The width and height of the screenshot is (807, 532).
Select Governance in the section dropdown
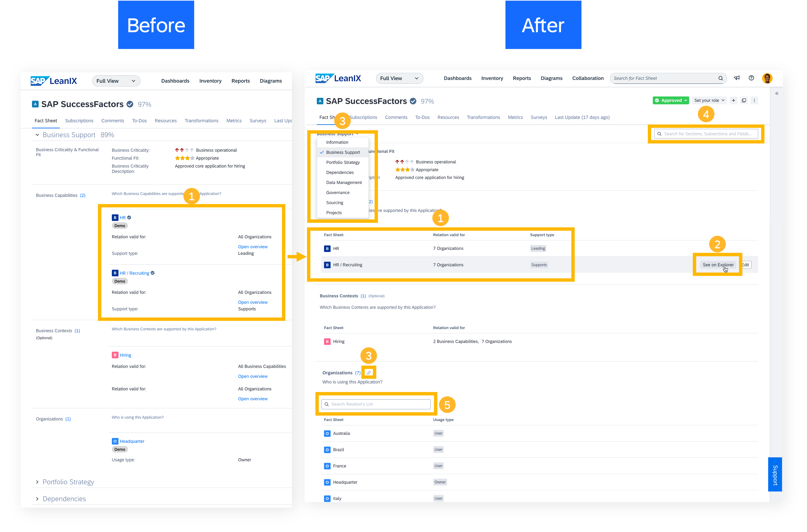(343, 192)
